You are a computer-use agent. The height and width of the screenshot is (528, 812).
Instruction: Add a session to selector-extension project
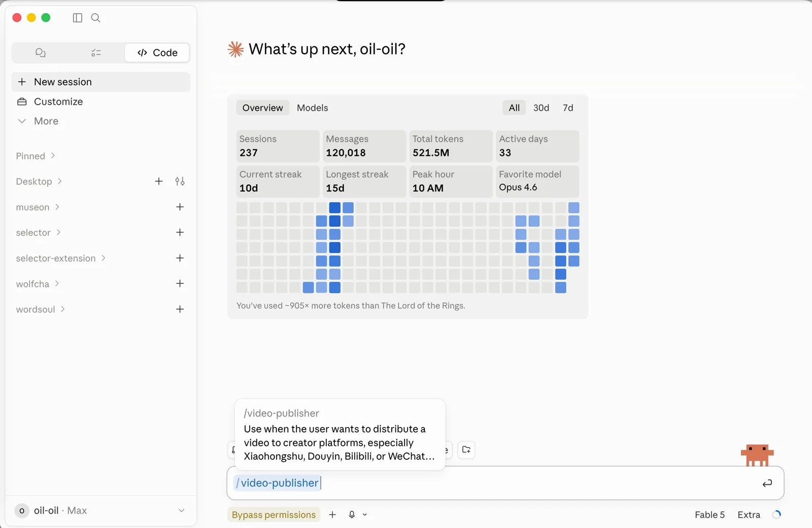point(180,258)
